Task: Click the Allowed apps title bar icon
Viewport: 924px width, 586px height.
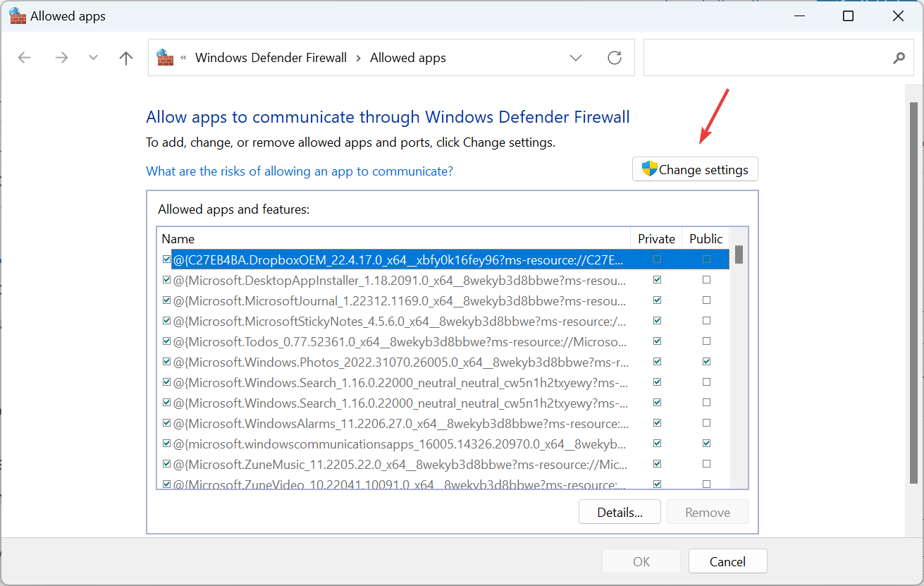Action: (x=18, y=16)
